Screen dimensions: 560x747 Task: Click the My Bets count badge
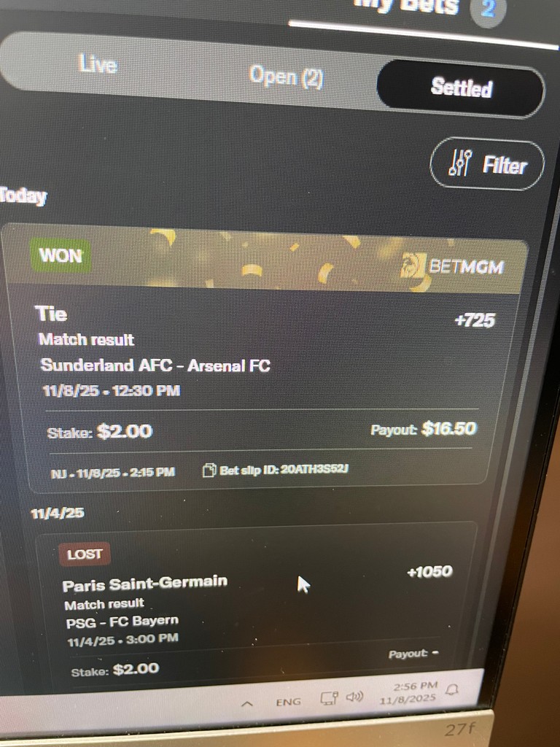488,9
